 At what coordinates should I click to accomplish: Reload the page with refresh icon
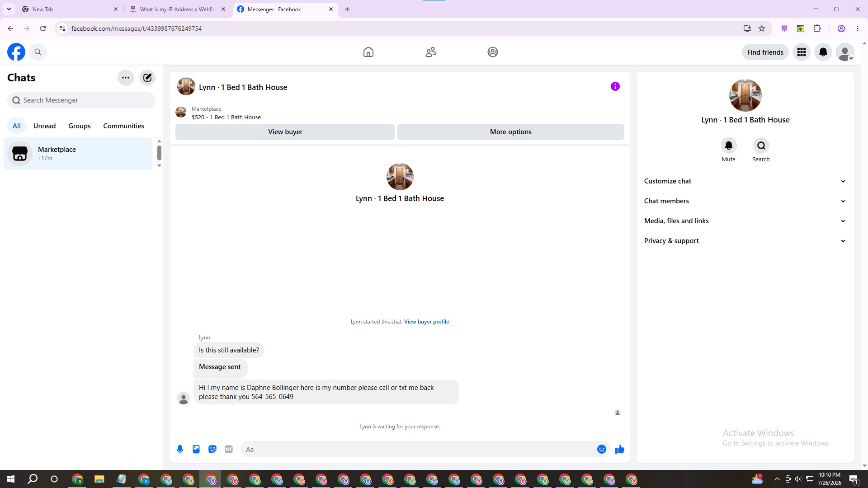43,28
